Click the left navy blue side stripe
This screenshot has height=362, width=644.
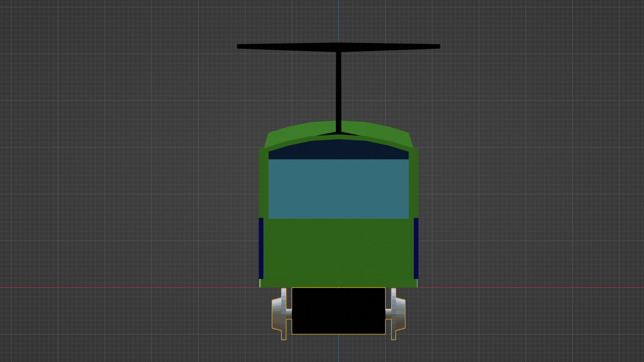(261, 248)
